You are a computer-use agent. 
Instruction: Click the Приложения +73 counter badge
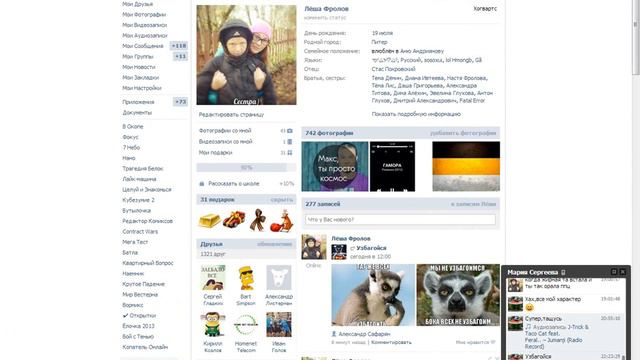180,102
